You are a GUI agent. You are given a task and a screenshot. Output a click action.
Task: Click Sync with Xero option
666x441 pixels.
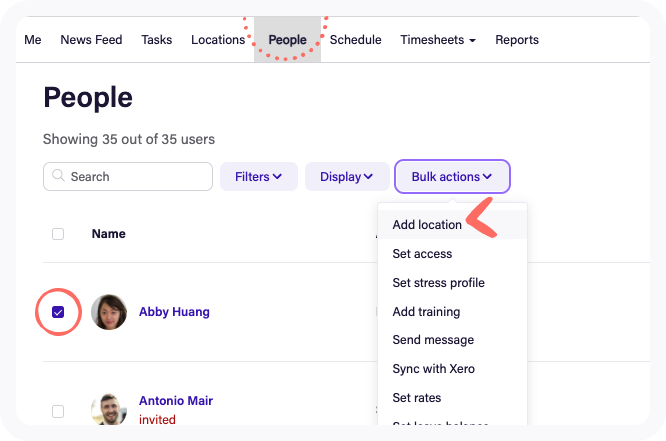pyautogui.click(x=433, y=369)
